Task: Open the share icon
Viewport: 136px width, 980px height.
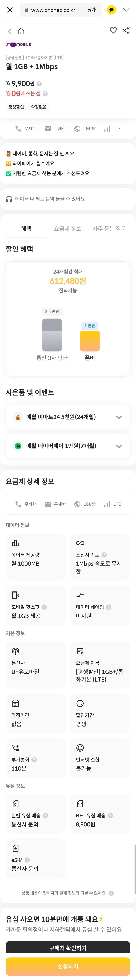Action: 126,30
